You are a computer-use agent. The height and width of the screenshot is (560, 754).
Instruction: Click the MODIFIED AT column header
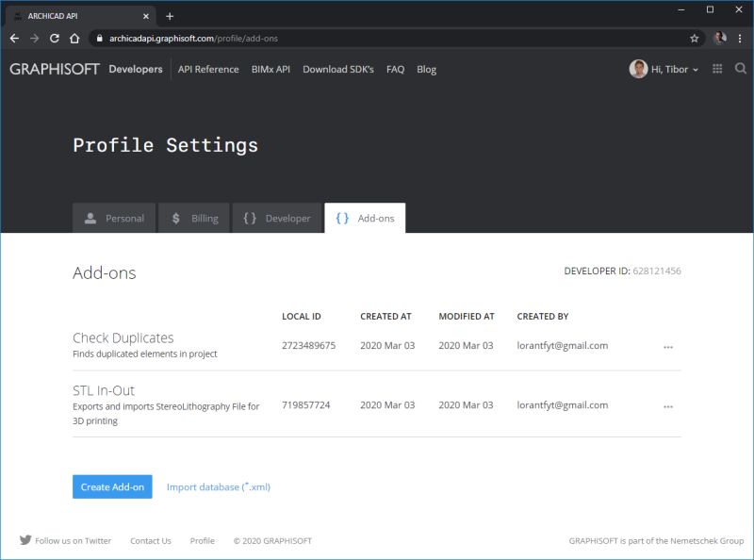(x=467, y=316)
